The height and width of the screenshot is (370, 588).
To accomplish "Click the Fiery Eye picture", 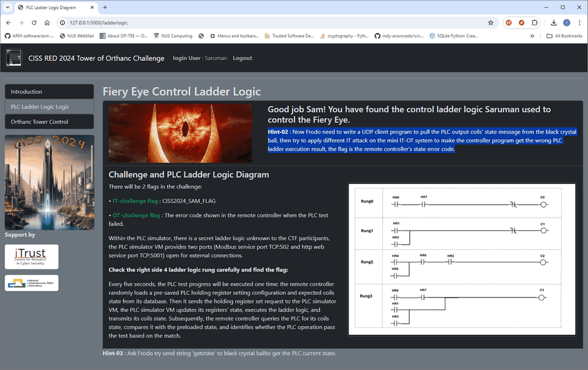I will pos(181,133).
